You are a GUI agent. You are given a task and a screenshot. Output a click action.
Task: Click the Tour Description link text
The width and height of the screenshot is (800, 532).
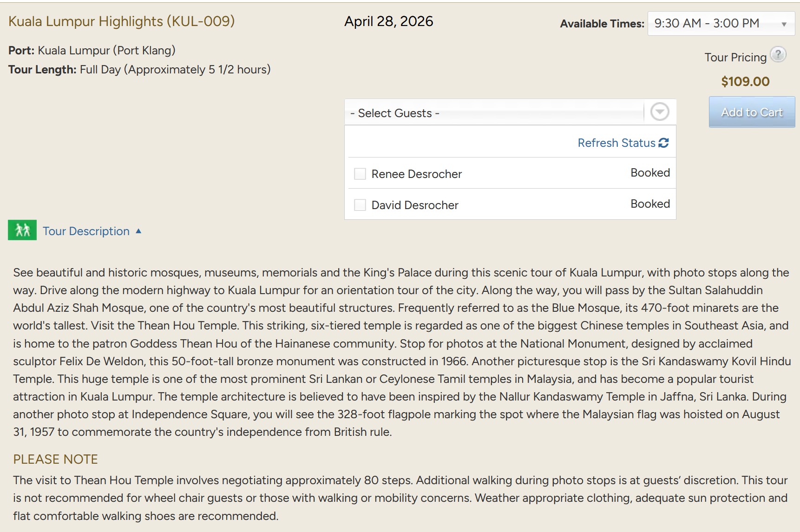pyautogui.click(x=86, y=231)
